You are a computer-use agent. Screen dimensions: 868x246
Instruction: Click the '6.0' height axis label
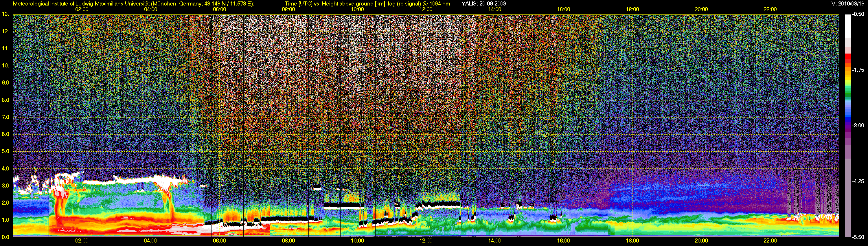[5, 134]
